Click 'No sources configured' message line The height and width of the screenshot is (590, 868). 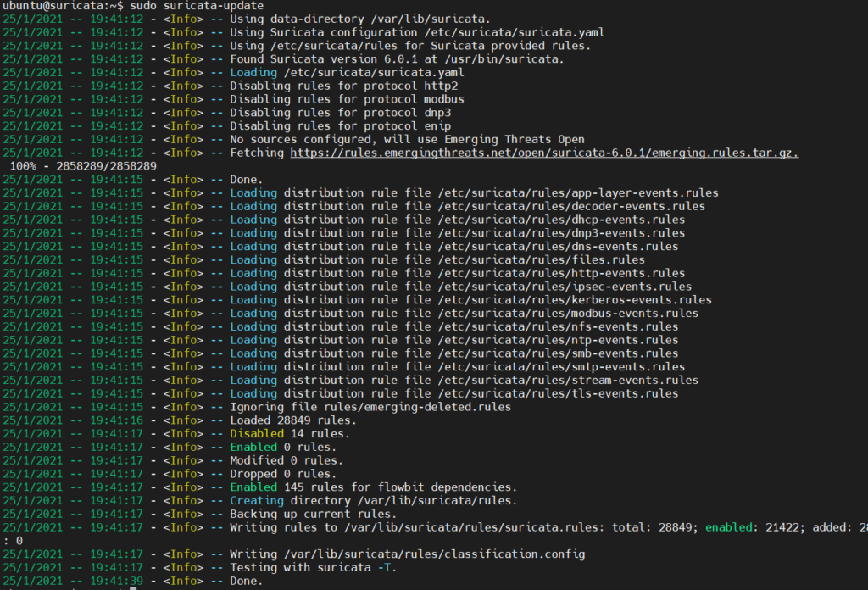[407, 140]
